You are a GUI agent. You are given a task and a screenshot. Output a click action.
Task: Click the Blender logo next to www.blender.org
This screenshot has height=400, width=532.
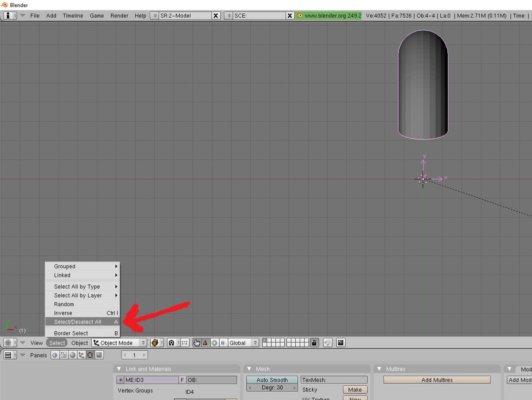[300, 15]
